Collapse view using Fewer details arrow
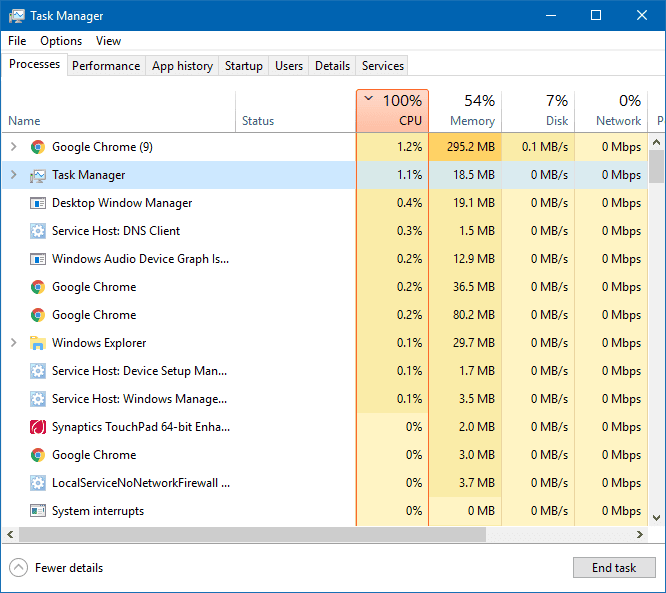Image resolution: width=666 pixels, height=593 pixels. [18, 568]
